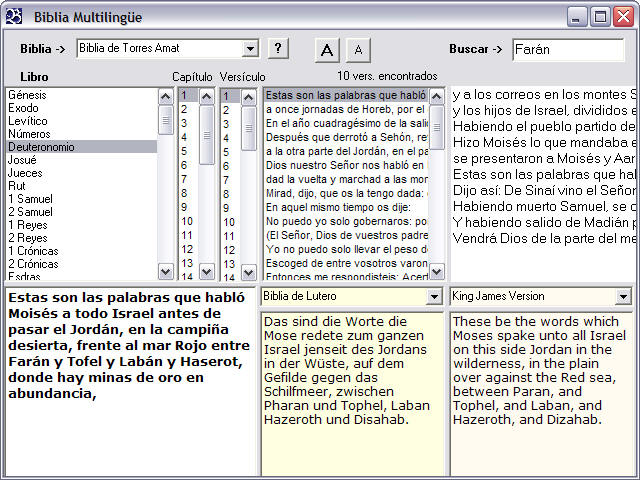This screenshot has height=480, width=640.
Task: Select verse line 'Mirad, dijo, que os la tengo dada'
Action: point(346,193)
